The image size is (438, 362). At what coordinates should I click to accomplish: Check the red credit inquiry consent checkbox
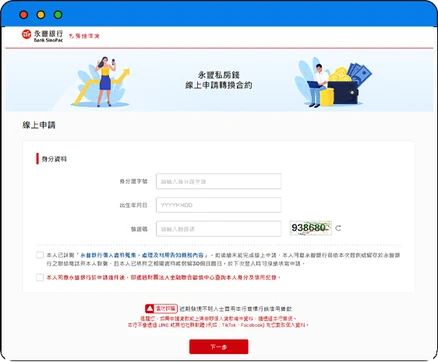(40, 277)
